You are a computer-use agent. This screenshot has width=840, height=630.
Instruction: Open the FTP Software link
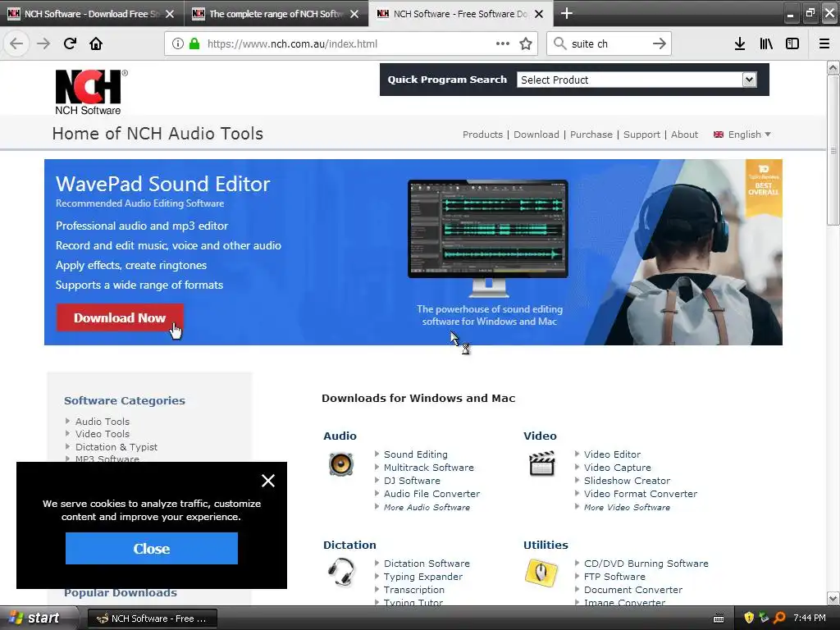(614, 577)
